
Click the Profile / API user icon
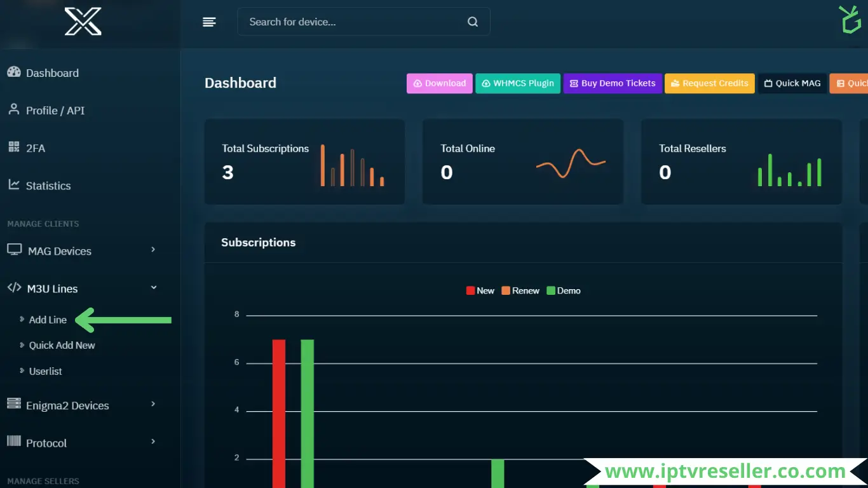point(14,110)
